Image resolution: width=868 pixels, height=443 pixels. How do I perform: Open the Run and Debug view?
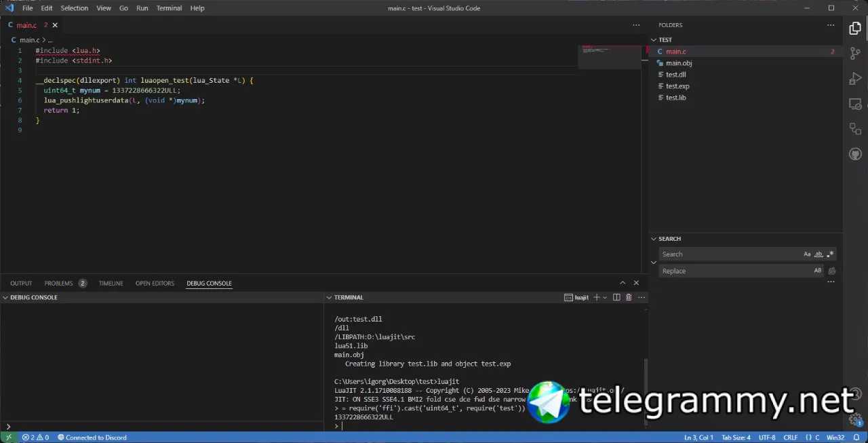[x=855, y=79]
